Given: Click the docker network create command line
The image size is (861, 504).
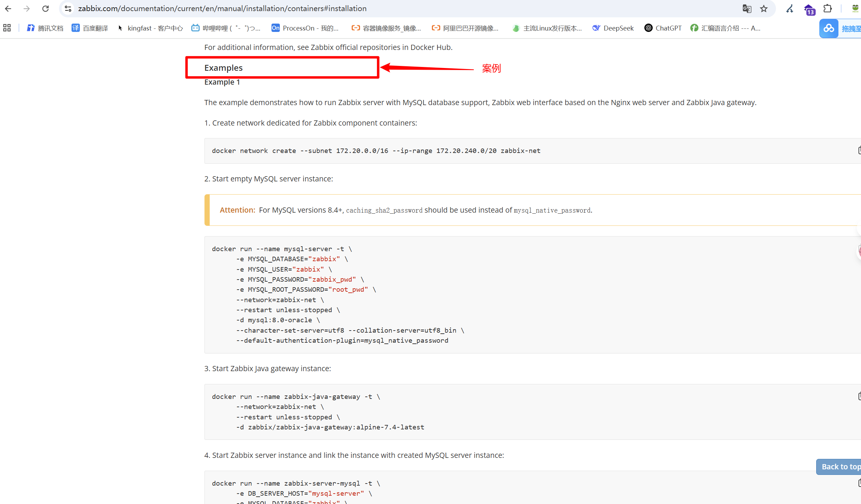Looking at the screenshot, I should pos(376,151).
